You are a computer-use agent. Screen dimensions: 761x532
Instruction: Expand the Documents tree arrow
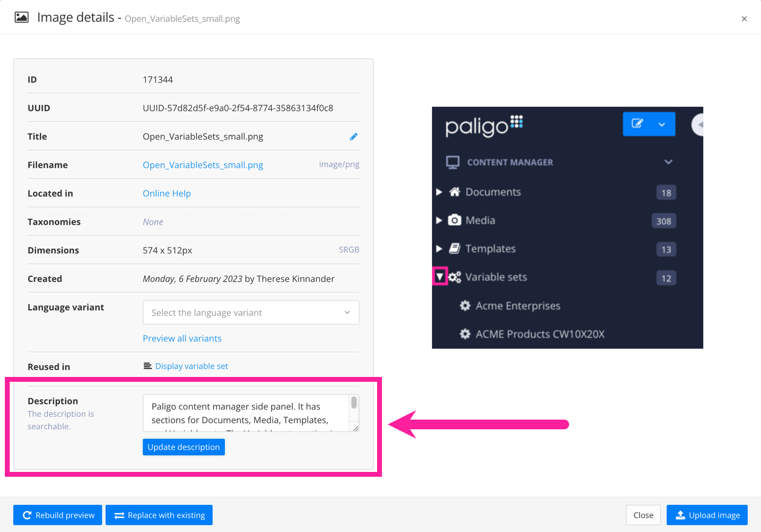[439, 192]
